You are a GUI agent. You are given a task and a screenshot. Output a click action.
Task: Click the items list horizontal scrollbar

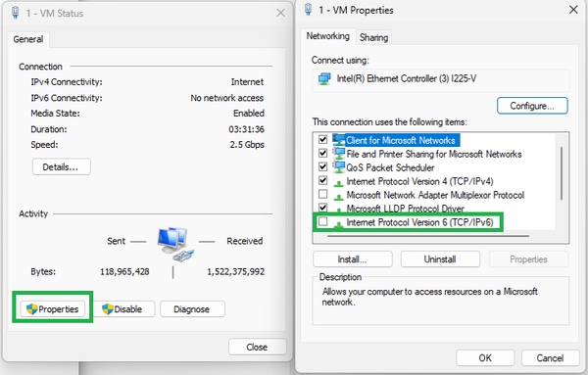click(428, 236)
